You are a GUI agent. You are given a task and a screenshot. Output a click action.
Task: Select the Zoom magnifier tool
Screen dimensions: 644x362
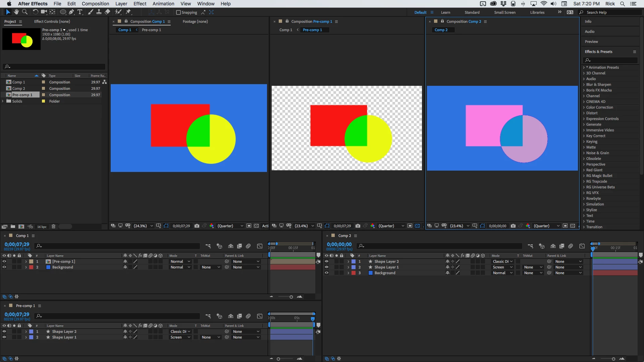[24, 12]
